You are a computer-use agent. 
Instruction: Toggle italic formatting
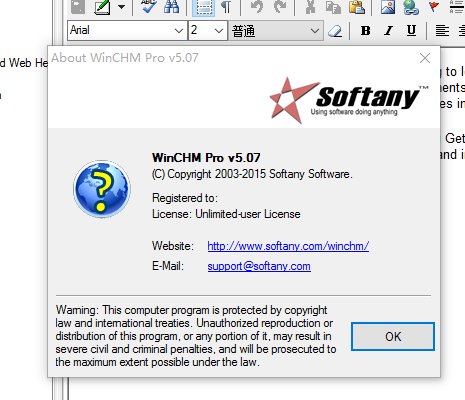pos(388,31)
